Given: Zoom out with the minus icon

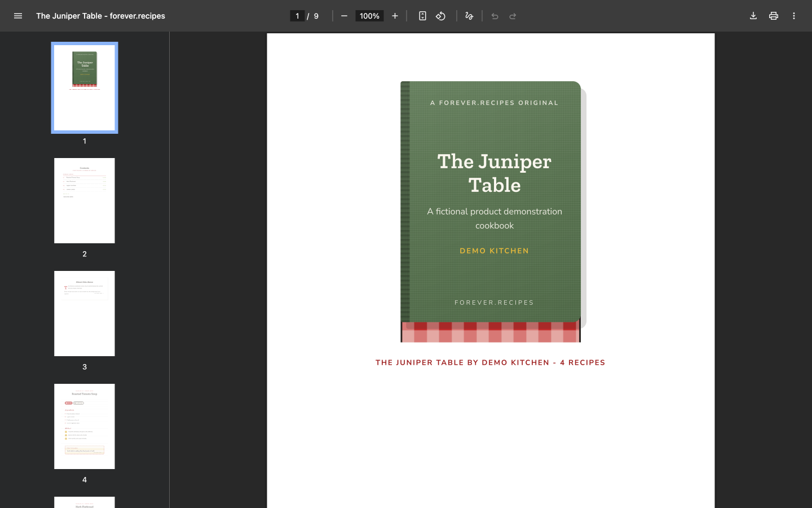Looking at the screenshot, I should click(344, 16).
